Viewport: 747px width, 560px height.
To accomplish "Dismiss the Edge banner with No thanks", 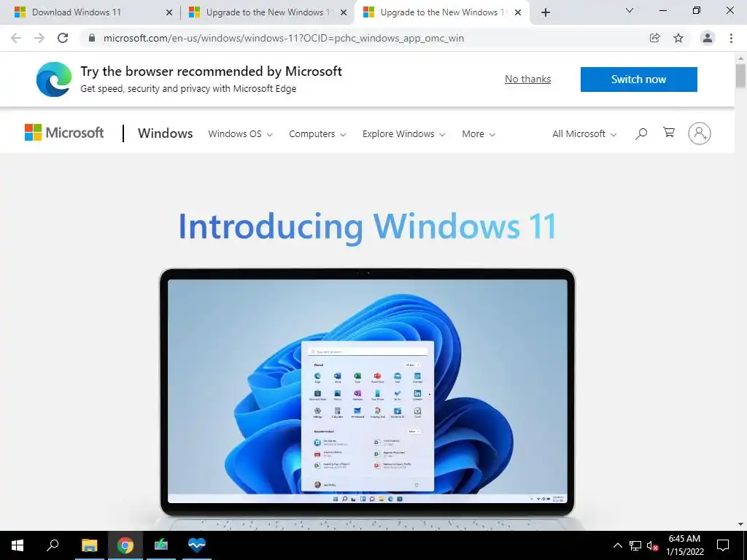I will coord(528,79).
